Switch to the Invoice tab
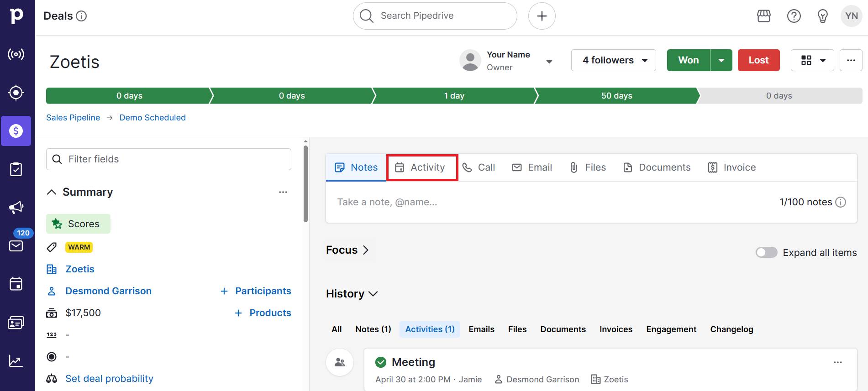868x391 pixels. (x=732, y=167)
